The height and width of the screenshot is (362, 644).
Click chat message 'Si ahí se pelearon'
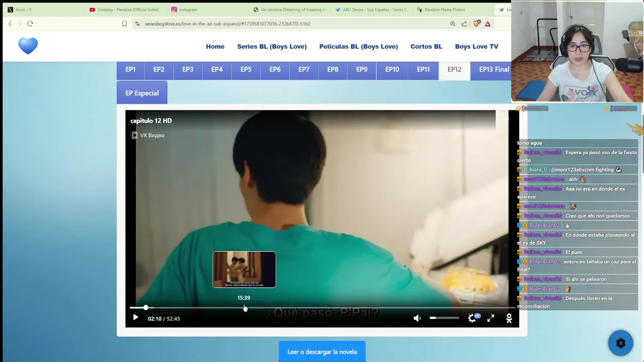coord(586,280)
